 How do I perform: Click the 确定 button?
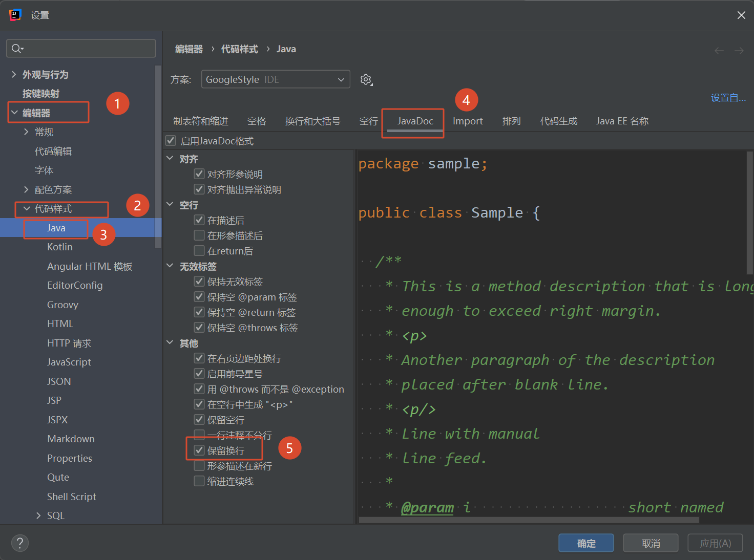click(586, 543)
